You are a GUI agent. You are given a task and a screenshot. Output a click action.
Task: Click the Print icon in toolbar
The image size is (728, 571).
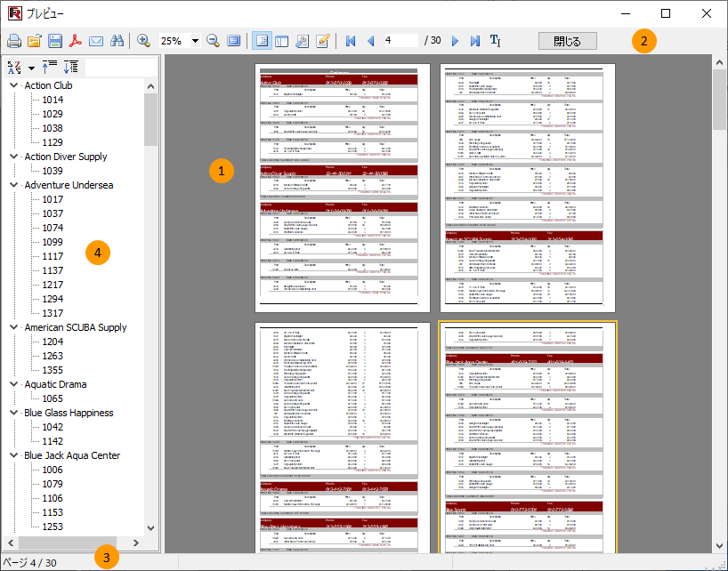coord(14,41)
